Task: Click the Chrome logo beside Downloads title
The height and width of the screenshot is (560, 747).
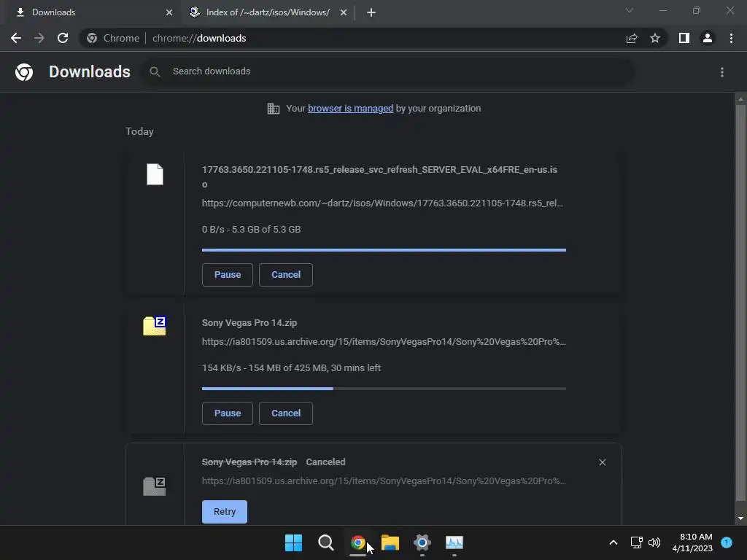Action: (24, 72)
